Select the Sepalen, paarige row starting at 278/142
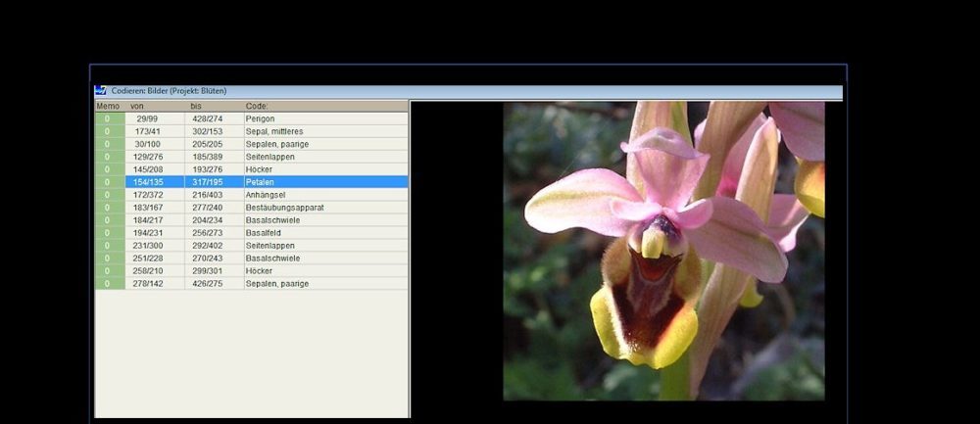The image size is (980, 424). pyautogui.click(x=276, y=284)
